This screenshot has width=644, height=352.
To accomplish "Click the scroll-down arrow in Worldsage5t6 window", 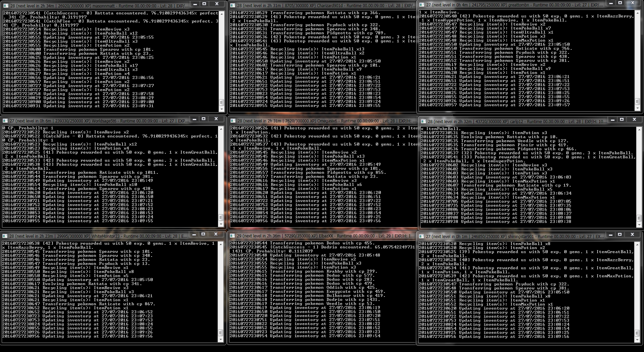I will pyautogui.click(x=221, y=224).
